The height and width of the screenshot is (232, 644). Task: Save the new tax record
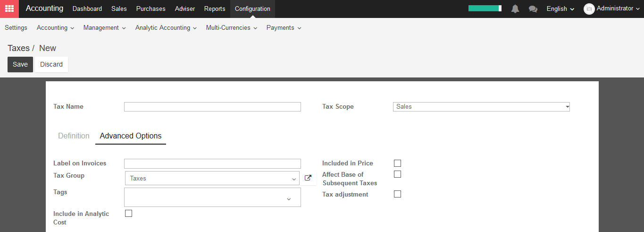click(x=20, y=64)
